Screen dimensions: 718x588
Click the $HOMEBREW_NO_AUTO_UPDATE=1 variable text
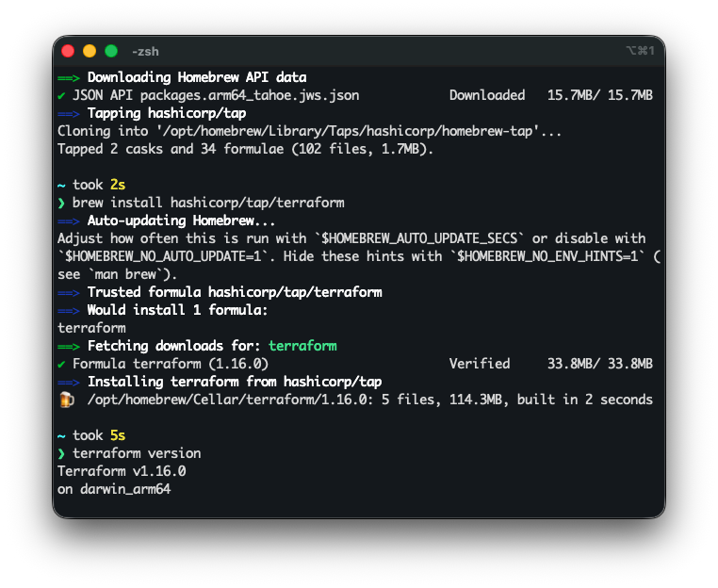163,256
